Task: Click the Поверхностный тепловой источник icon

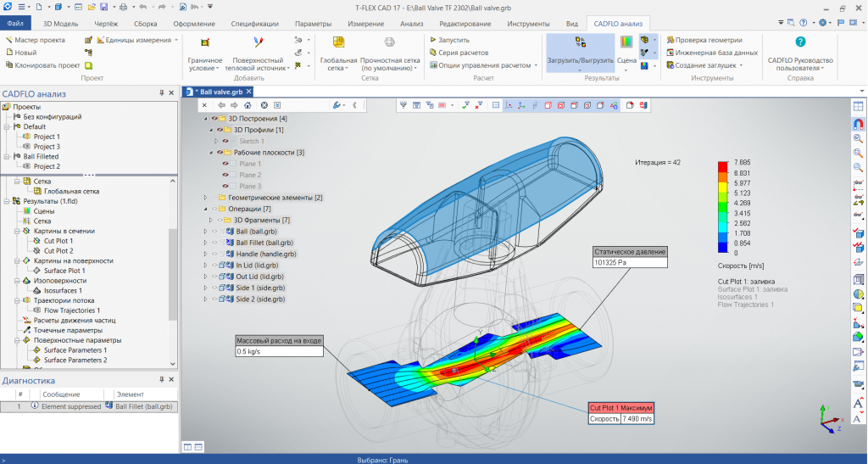Action: point(259,42)
